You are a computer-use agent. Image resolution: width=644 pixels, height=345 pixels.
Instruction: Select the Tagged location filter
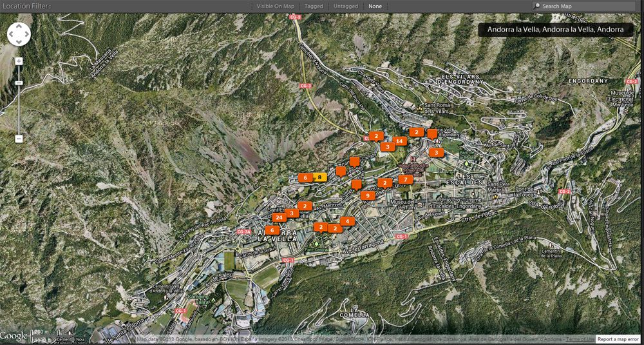(314, 6)
